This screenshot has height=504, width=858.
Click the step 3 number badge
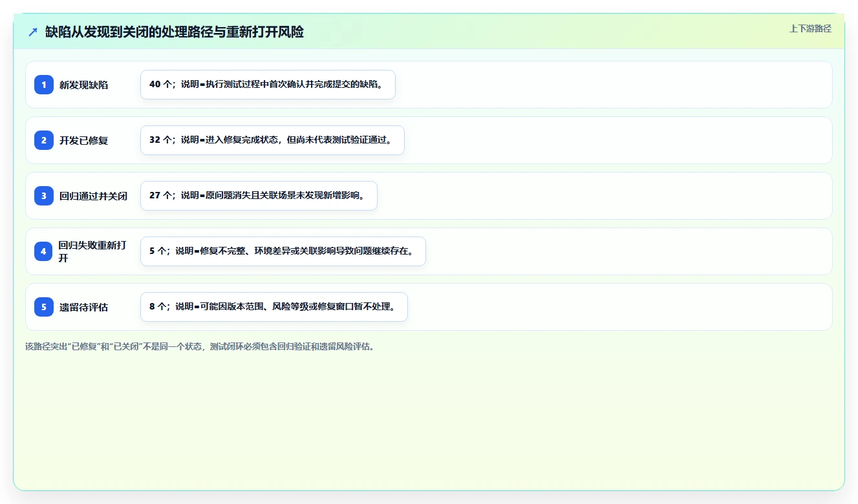(x=44, y=196)
